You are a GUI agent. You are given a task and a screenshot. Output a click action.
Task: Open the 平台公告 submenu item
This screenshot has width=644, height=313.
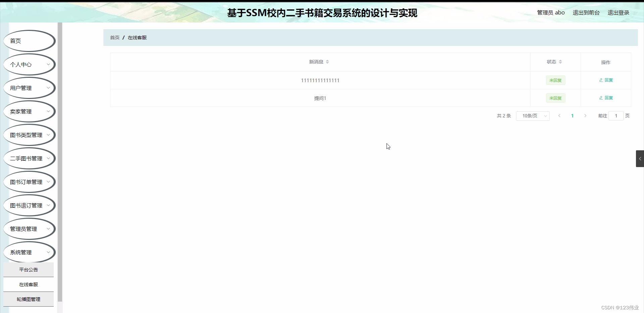[x=28, y=269]
